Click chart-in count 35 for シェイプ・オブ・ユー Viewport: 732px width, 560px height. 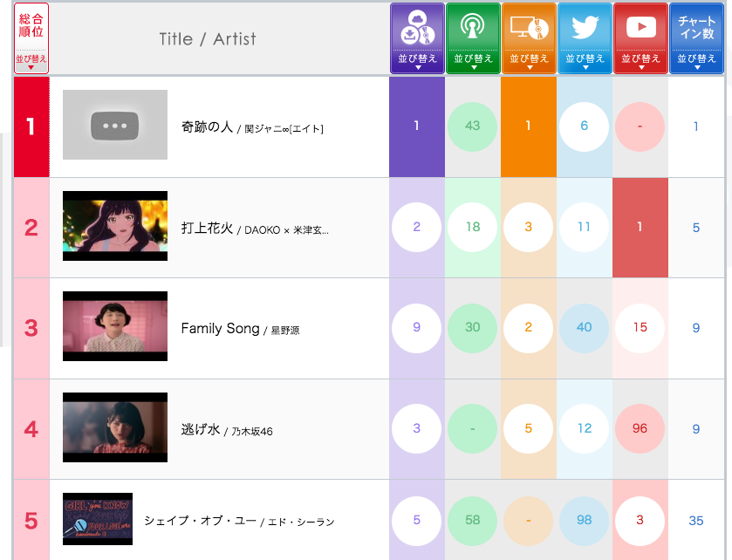click(x=695, y=521)
